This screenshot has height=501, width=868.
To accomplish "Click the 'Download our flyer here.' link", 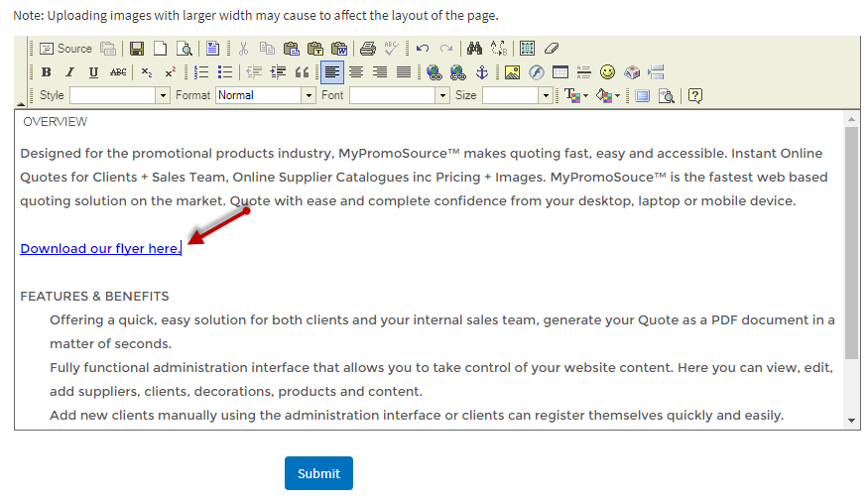I will click(101, 249).
